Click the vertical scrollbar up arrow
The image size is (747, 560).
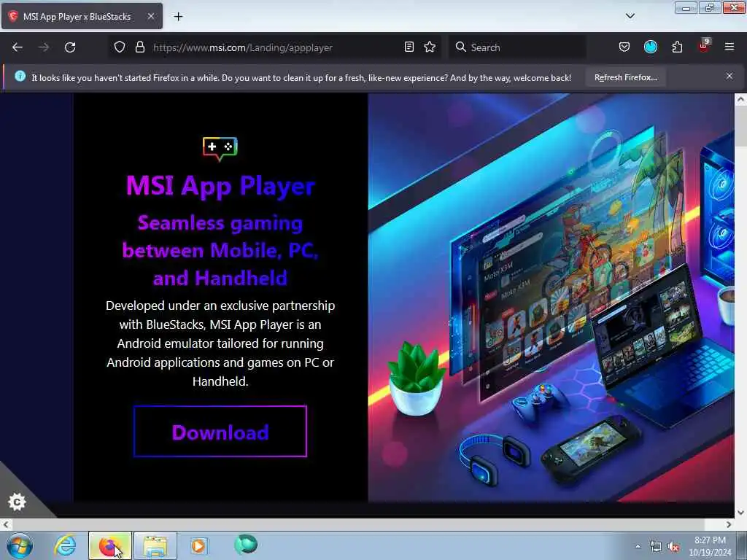point(740,99)
